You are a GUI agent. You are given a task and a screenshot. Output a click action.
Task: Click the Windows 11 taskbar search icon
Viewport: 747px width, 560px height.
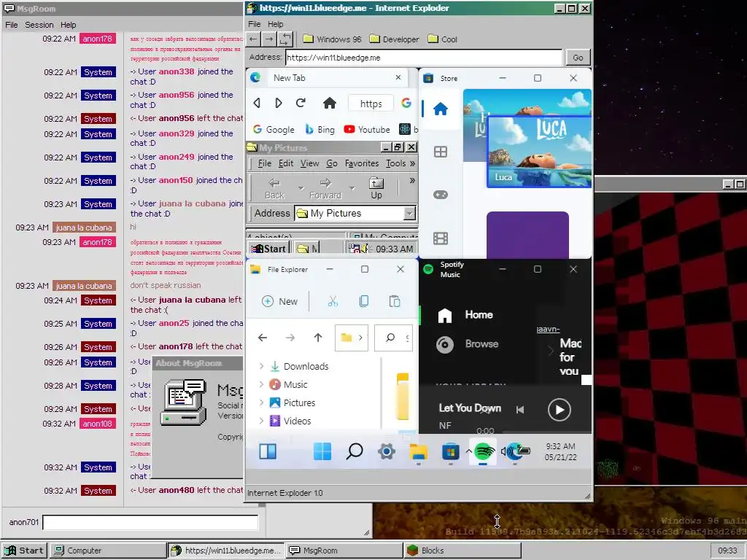(x=355, y=451)
